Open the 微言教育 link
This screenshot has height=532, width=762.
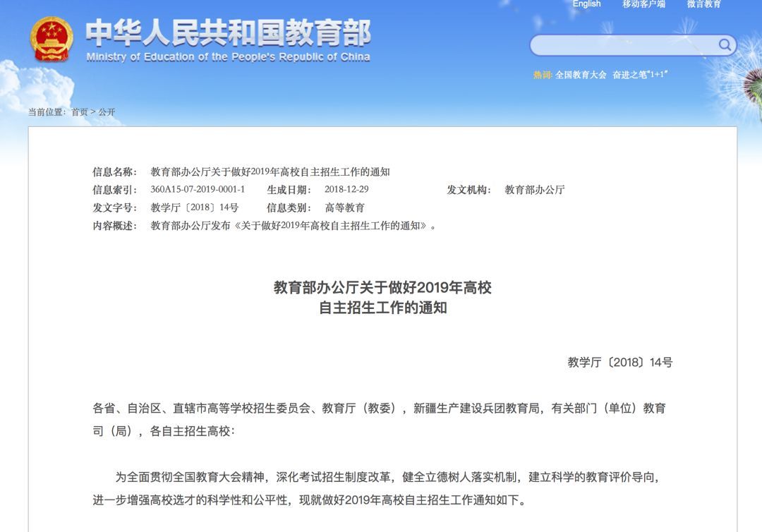pyautogui.click(x=703, y=4)
